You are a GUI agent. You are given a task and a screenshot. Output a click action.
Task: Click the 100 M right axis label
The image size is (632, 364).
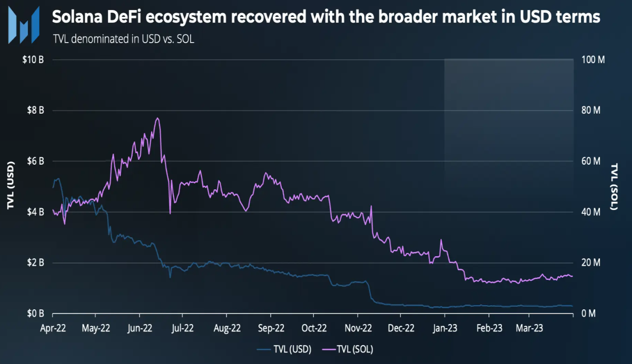(594, 59)
